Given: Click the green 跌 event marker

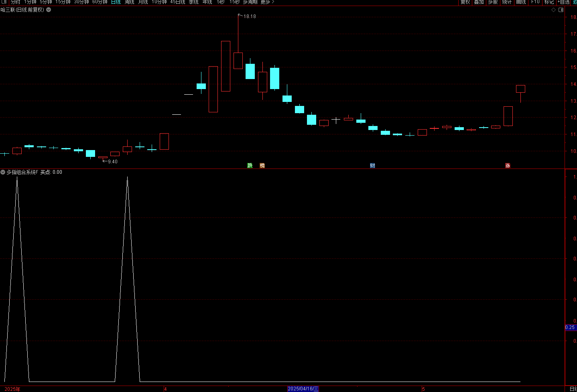Looking at the screenshot, I should click(x=250, y=165).
